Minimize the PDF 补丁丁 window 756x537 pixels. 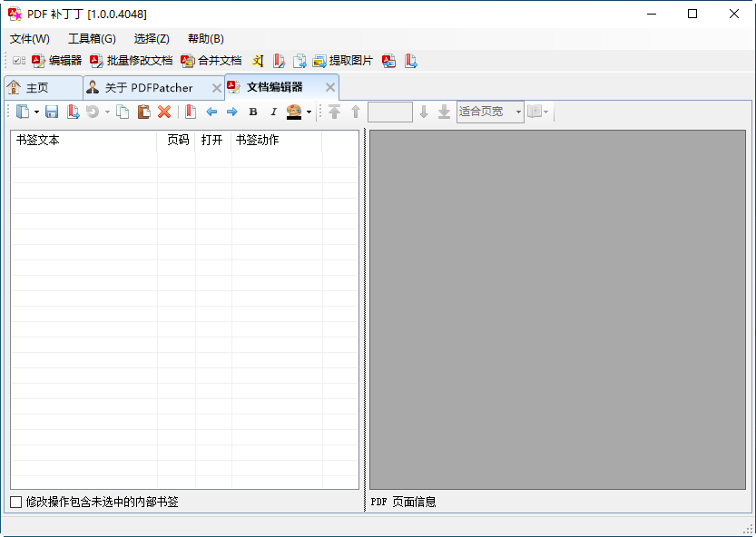[x=652, y=14]
